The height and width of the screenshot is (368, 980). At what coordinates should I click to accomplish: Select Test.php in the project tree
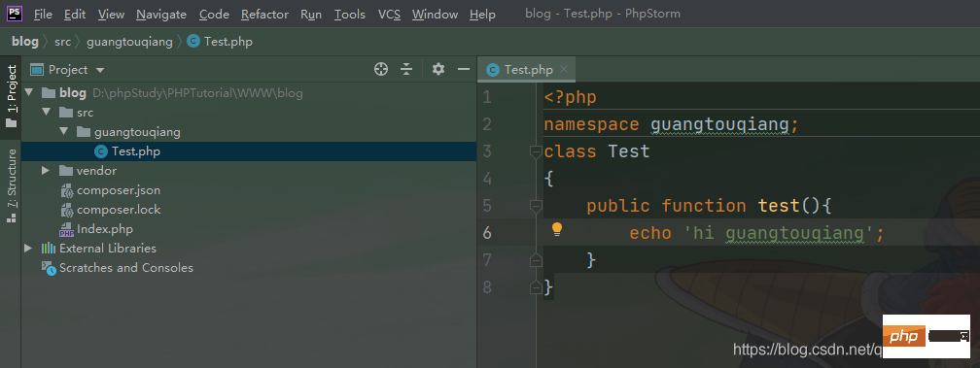(249, 151)
